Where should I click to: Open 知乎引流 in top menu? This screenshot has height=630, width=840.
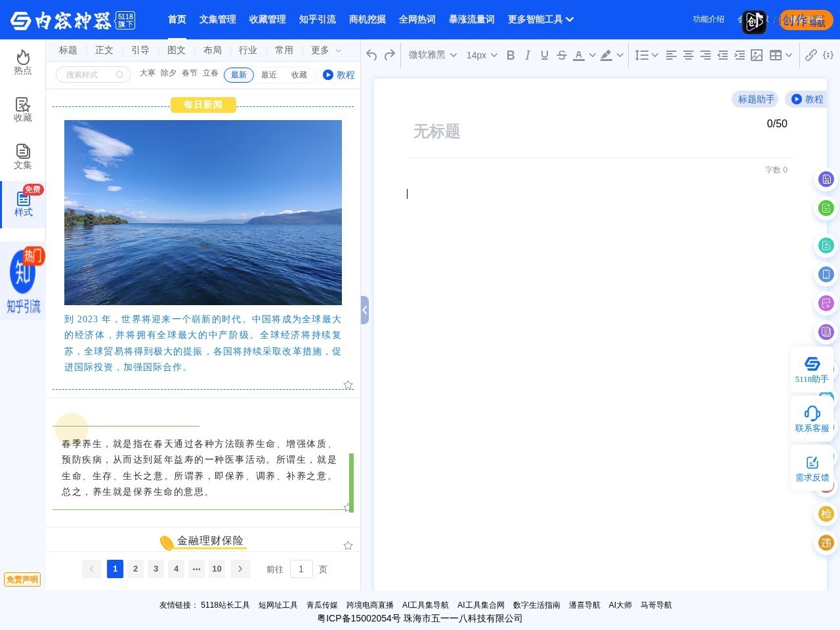[318, 20]
